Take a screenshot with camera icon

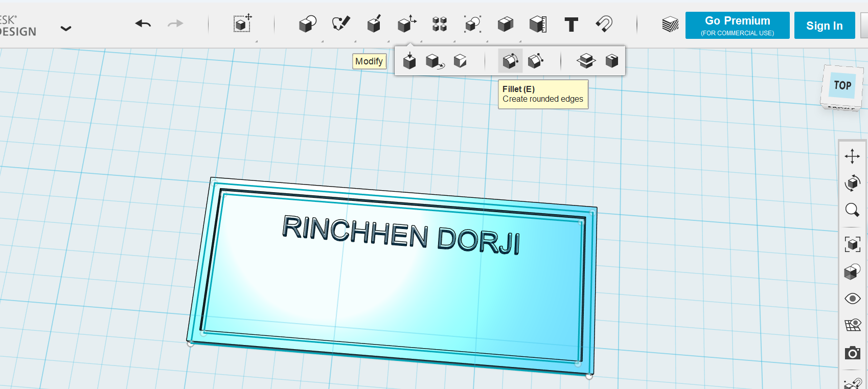[x=853, y=353]
